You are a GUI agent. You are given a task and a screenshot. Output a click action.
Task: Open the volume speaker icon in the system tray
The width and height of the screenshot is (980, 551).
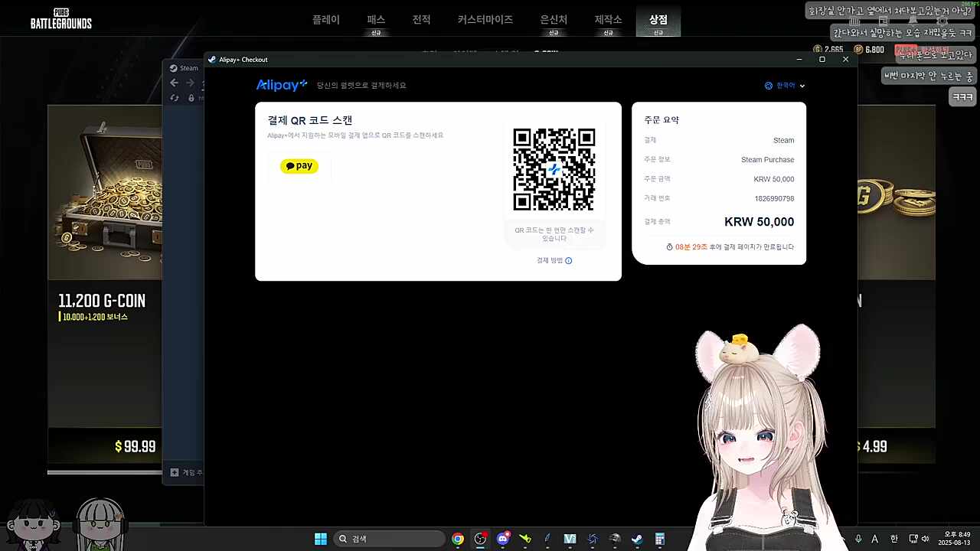pos(925,539)
